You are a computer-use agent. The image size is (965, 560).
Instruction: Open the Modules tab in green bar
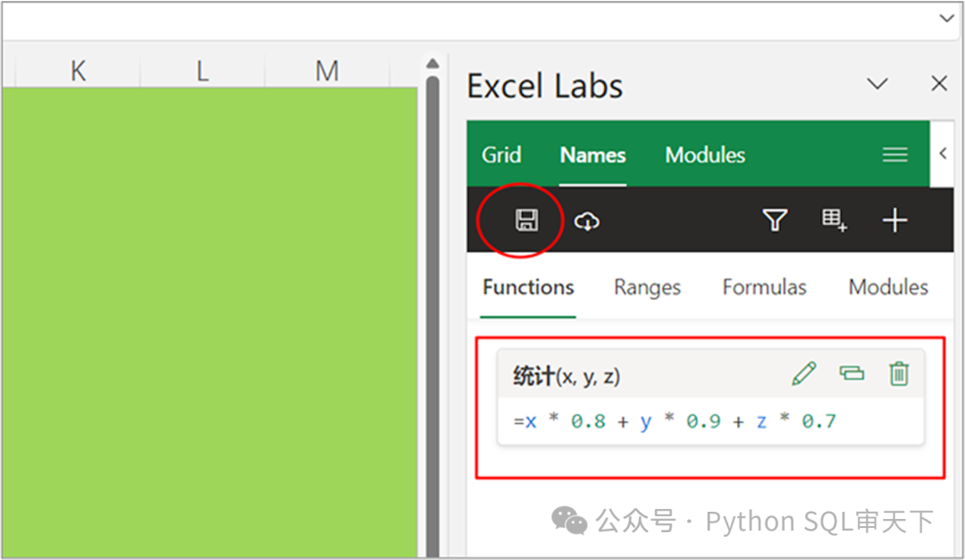705,155
